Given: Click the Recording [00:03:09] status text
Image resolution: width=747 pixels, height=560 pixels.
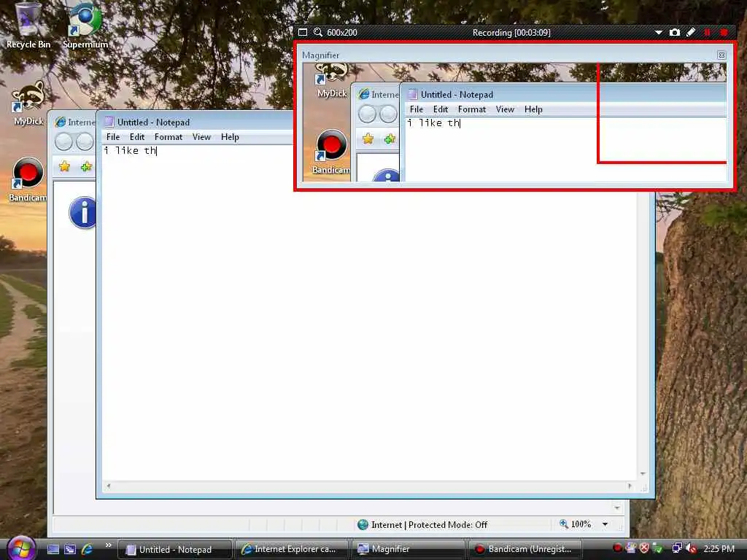Looking at the screenshot, I should (x=511, y=32).
